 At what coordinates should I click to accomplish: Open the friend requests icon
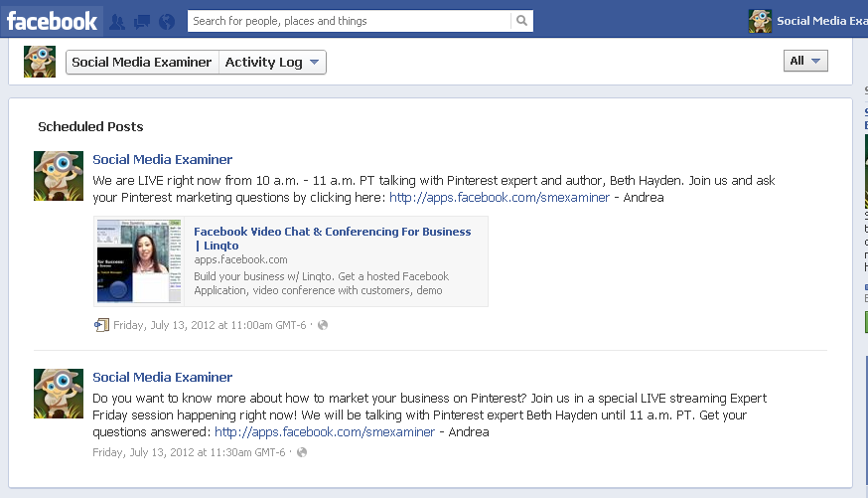click(x=117, y=21)
